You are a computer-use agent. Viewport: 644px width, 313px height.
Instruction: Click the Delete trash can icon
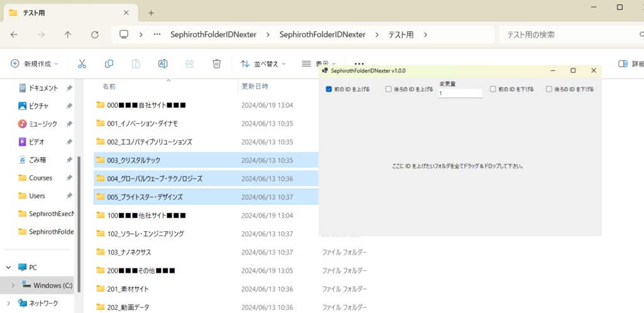coord(216,63)
